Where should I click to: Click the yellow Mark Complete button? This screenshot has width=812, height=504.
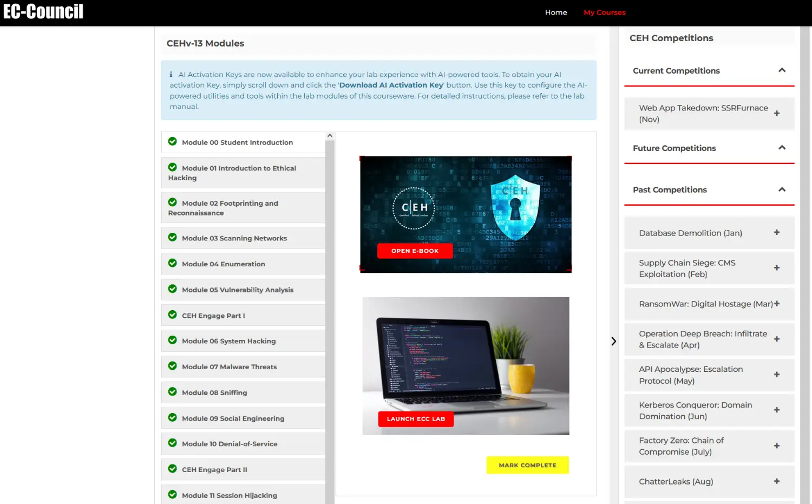[527, 465]
